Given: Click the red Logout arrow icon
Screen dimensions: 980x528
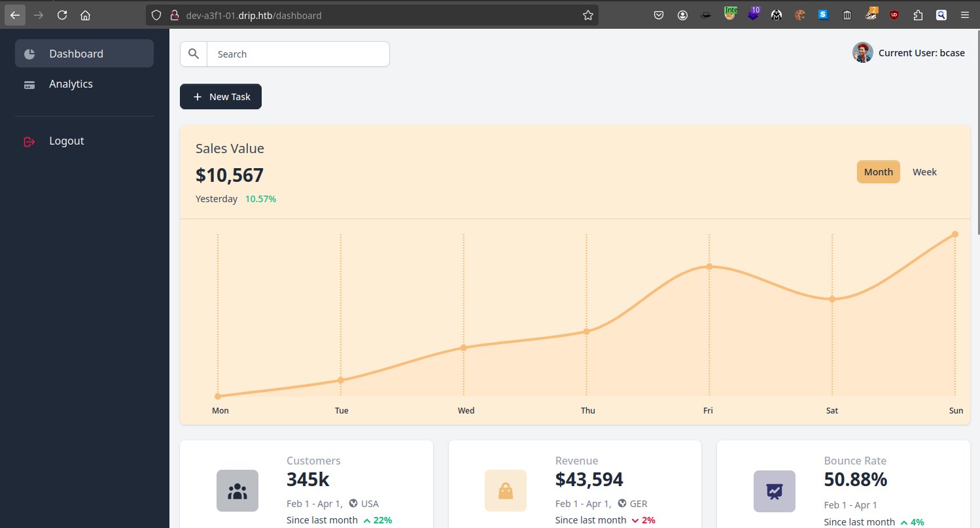Looking at the screenshot, I should [29, 141].
